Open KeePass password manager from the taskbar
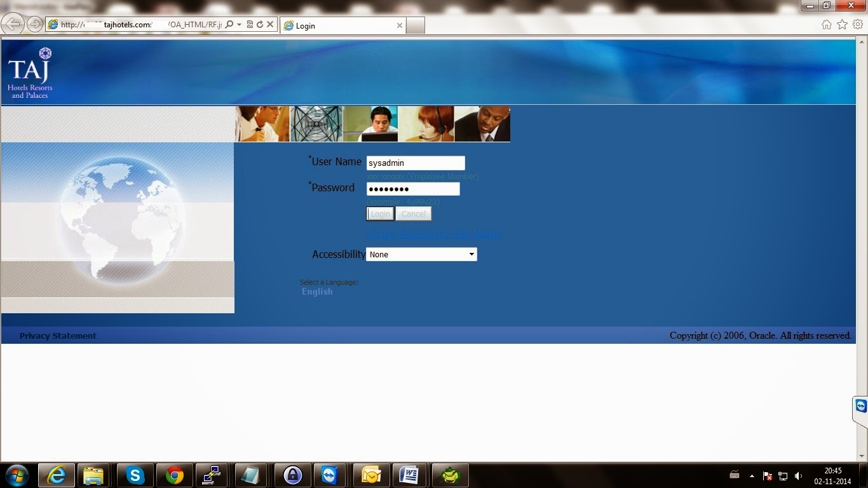868x488 pixels. (x=292, y=475)
